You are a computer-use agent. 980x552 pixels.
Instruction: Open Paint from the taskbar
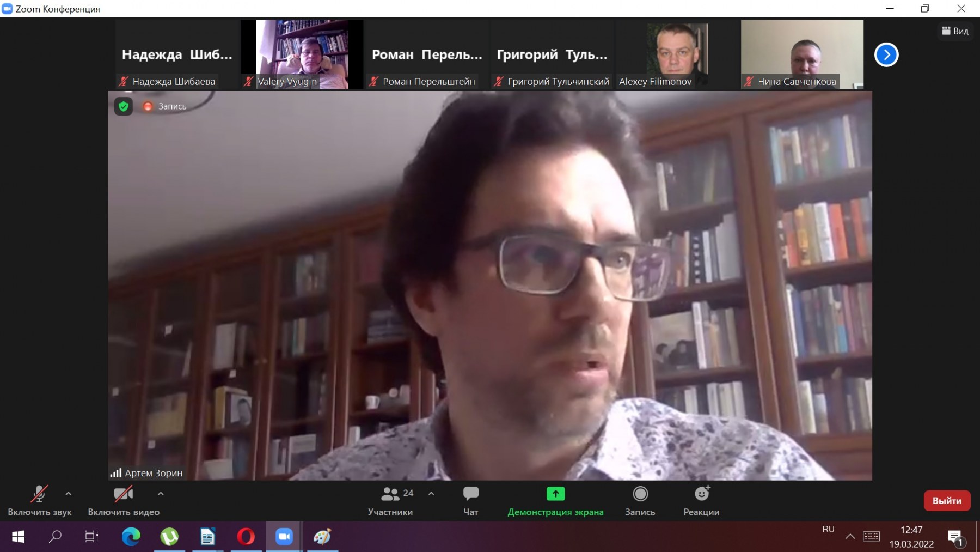(322, 537)
